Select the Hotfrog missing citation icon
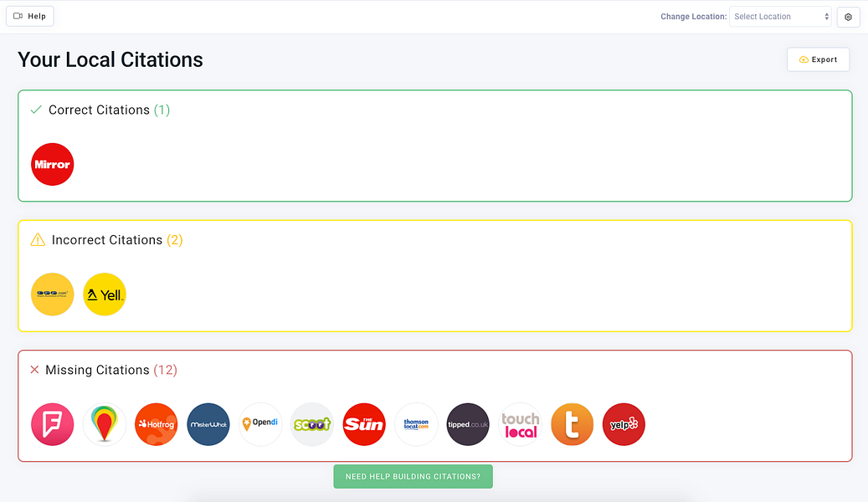868x502 pixels. point(157,424)
